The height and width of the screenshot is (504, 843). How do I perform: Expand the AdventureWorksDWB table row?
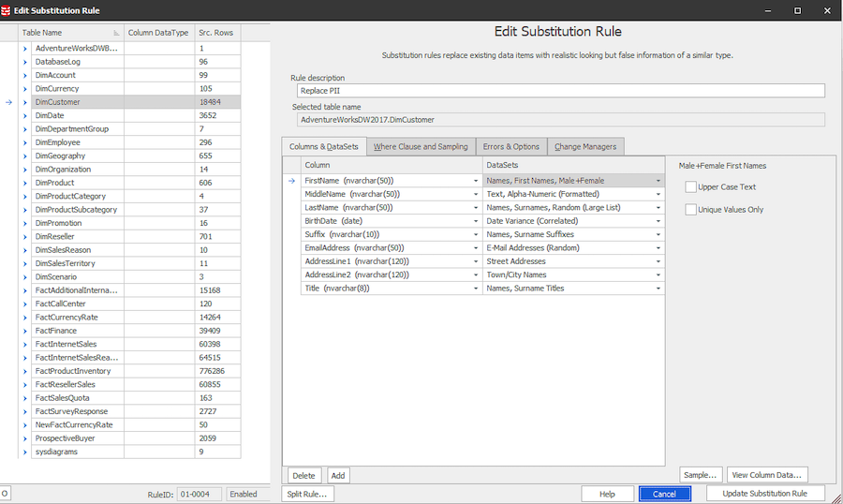[x=24, y=49]
